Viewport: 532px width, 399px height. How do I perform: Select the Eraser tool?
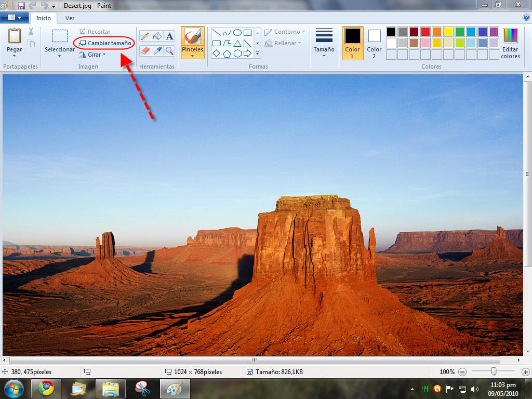coord(145,50)
